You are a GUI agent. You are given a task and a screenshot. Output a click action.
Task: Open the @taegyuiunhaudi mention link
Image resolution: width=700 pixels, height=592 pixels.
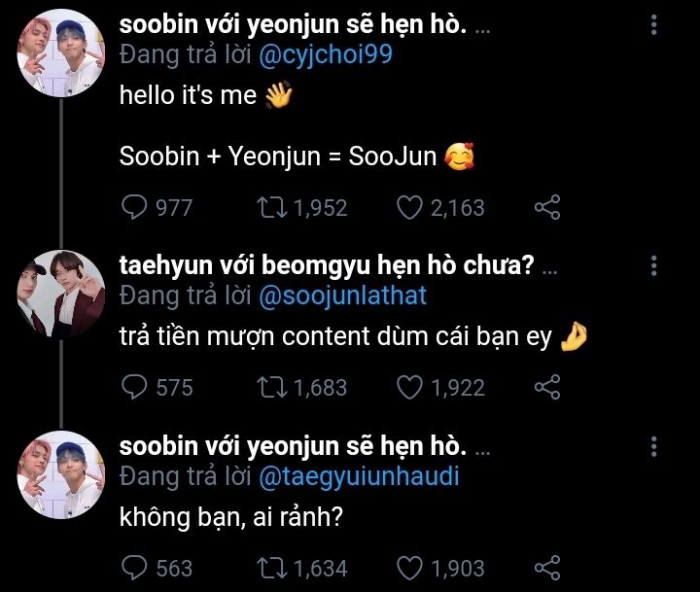(x=361, y=475)
